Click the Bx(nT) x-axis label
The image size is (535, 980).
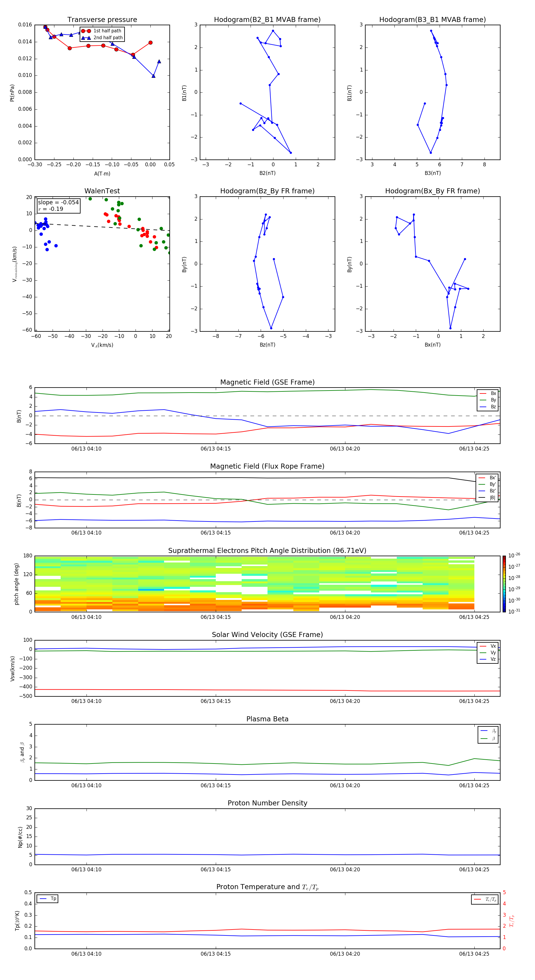click(x=432, y=345)
